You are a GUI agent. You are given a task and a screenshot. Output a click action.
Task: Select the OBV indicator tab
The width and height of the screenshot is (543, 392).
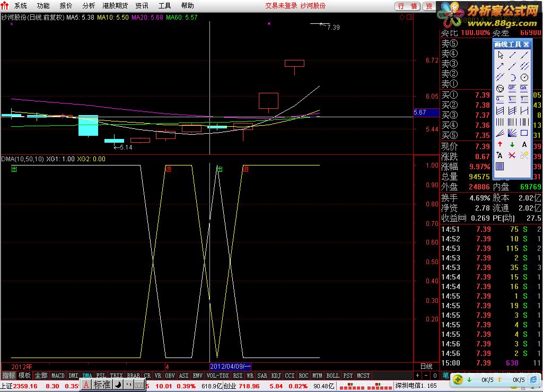[170, 376]
